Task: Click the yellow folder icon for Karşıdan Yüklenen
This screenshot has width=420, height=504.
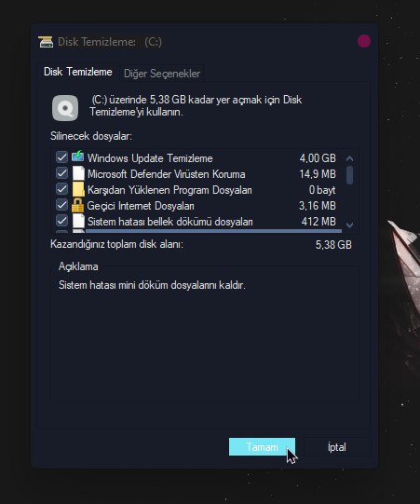Action: click(78, 189)
